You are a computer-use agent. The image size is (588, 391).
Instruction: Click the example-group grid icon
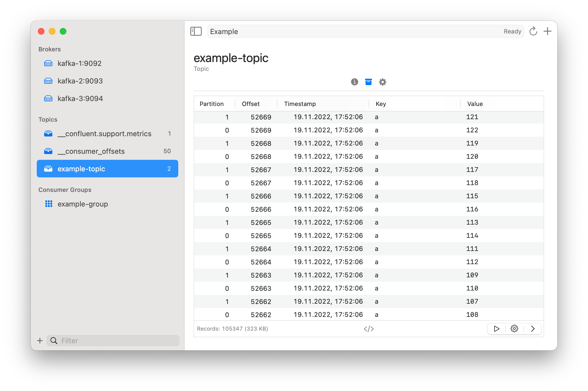(49, 204)
